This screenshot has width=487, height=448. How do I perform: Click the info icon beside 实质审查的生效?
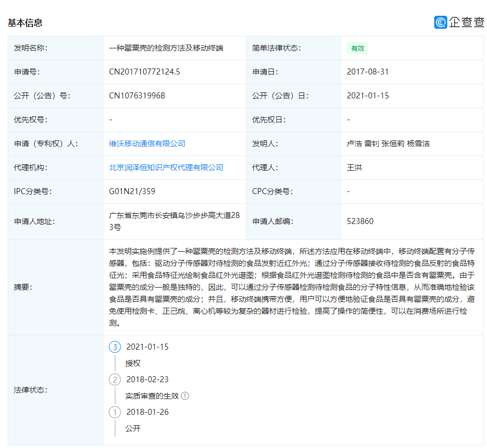click(x=185, y=396)
